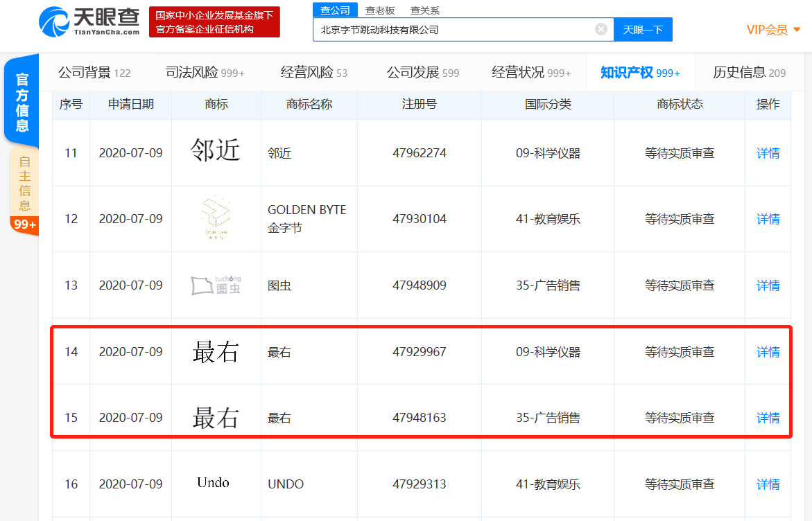
Task: Click the Undo trademark image
Action: (x=213, y=483)
